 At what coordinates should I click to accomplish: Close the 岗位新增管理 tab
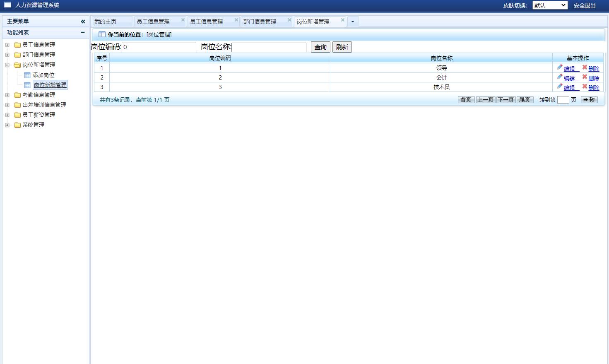click(343, 20)
